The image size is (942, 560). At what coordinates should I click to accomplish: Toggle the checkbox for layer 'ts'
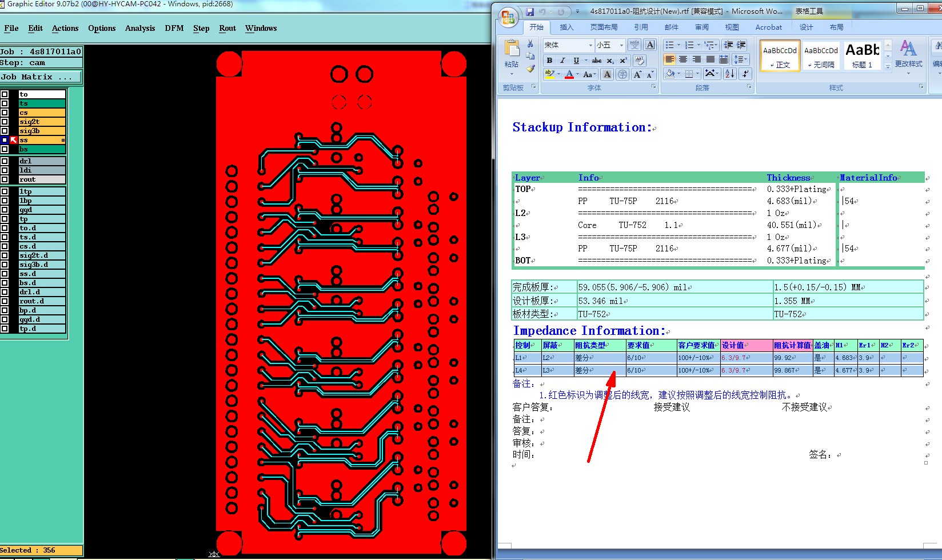click(5, 103)
